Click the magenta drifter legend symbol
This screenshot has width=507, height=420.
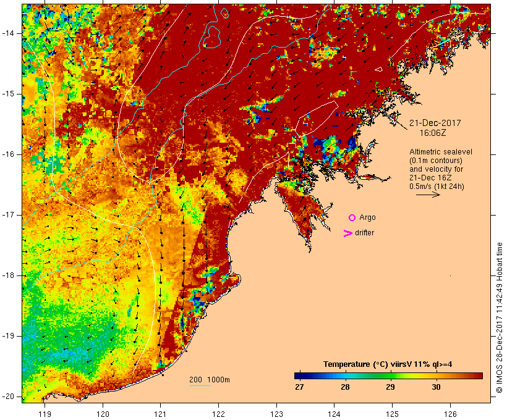[x=348, y=233]
